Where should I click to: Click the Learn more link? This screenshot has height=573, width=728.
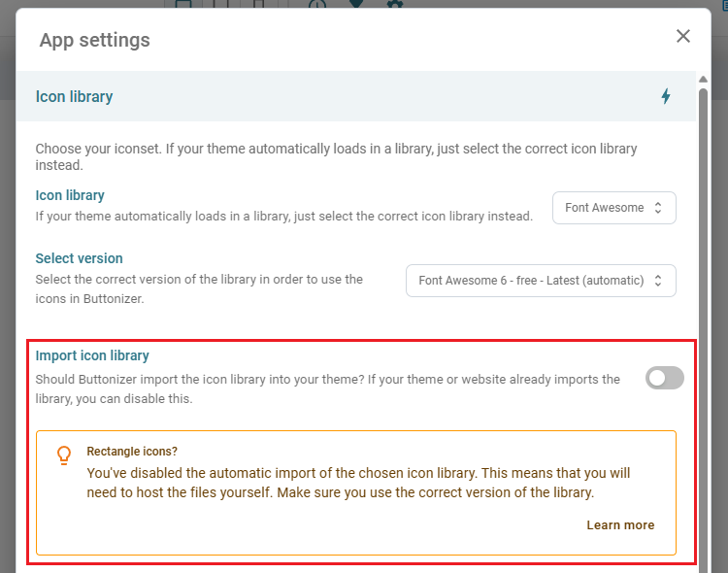tap(620, 525)
